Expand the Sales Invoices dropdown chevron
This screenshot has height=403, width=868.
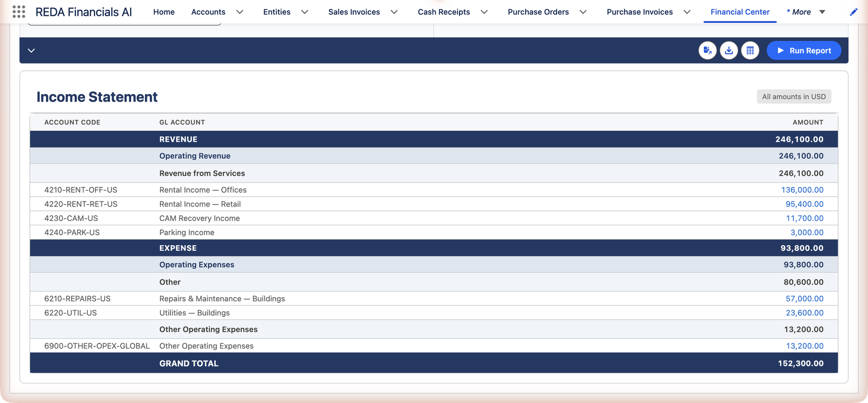tap(394, 12)
